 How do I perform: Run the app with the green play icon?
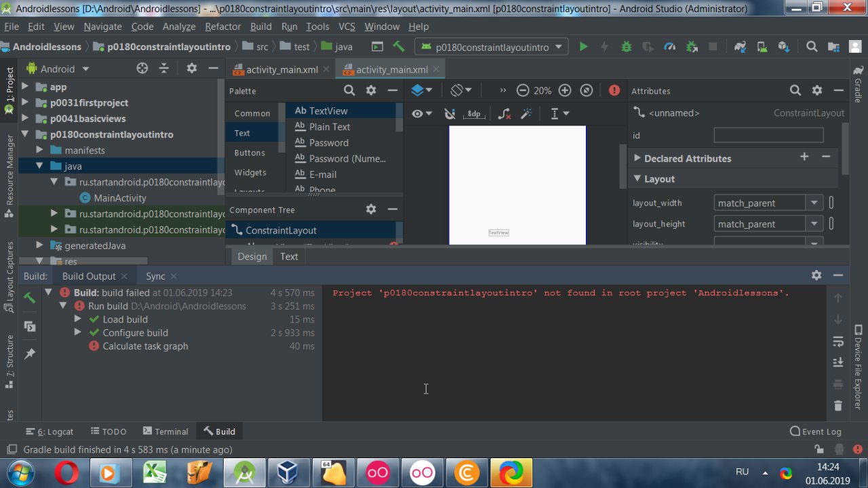583,47
